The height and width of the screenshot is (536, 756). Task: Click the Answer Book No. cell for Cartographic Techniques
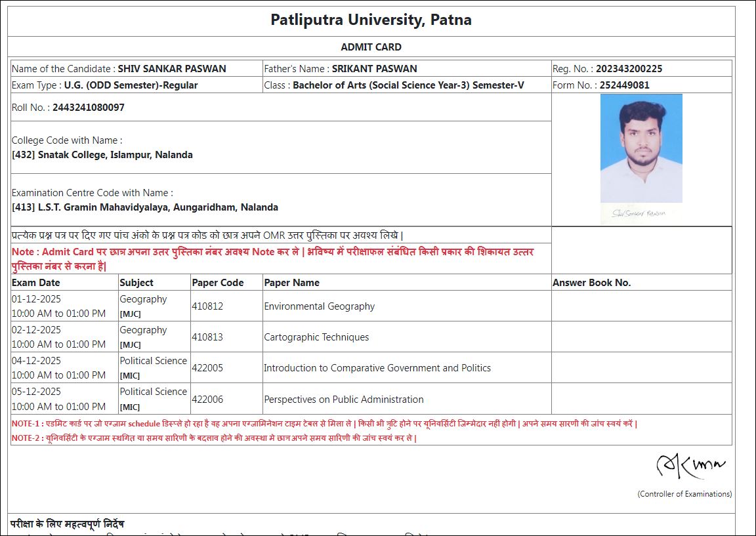click(641, 337)
